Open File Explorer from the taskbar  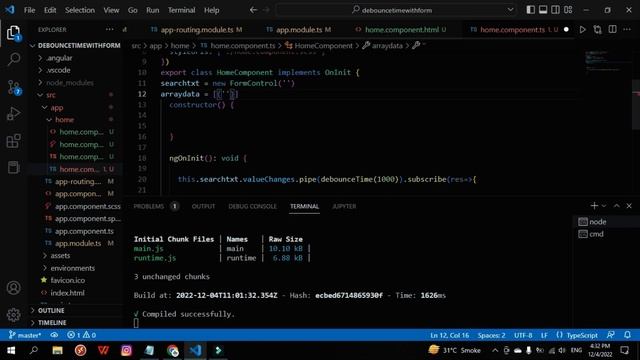coord(58,350)
